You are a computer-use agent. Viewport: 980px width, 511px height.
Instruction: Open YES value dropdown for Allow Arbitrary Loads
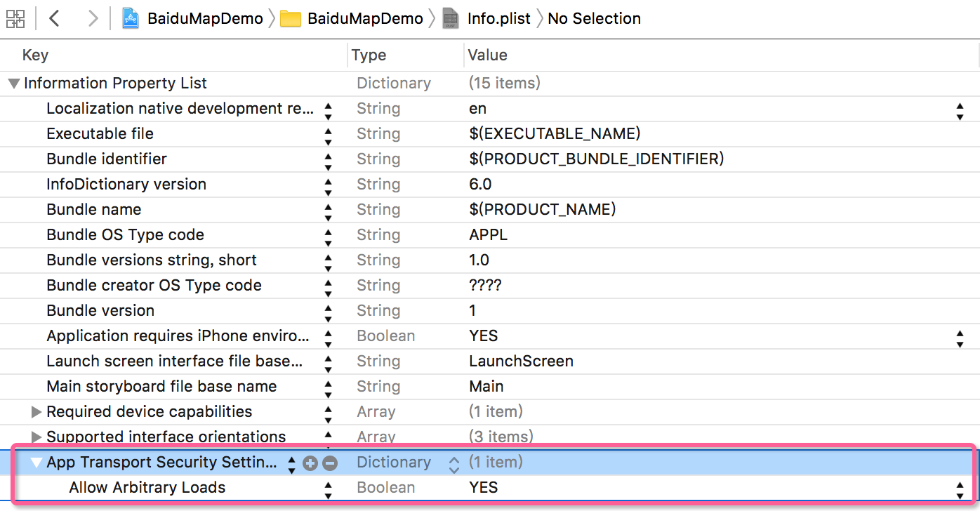960,490
